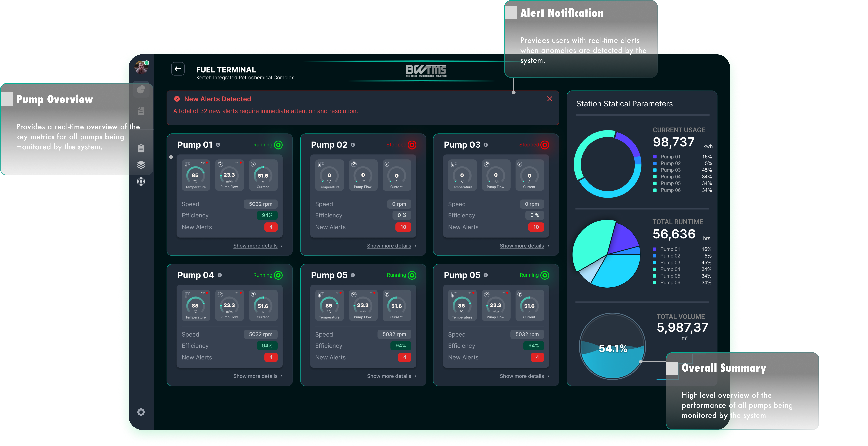This screenshot has width=868, height=446.
Task: Click Pump 01 New Alerts badge showing 4
Action: pos(271,227)
